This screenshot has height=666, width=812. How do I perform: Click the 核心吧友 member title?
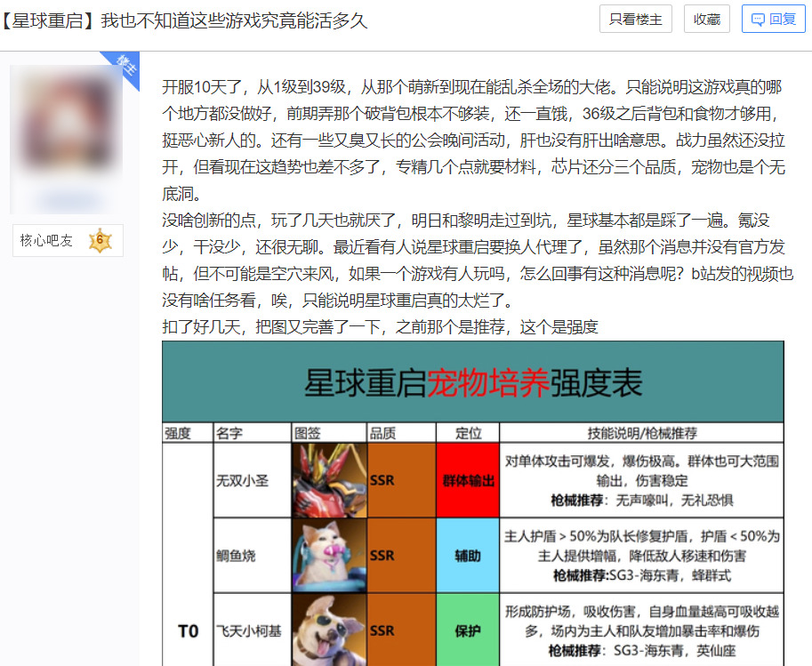tap(46, 240)
